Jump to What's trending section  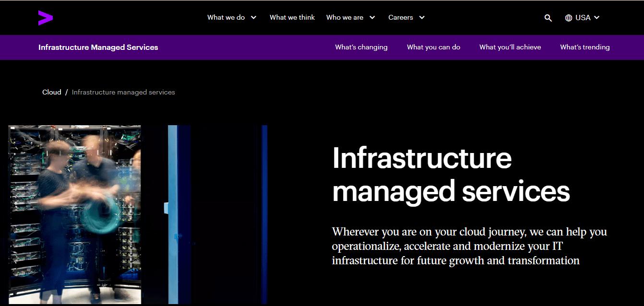(x=585, y=47)
